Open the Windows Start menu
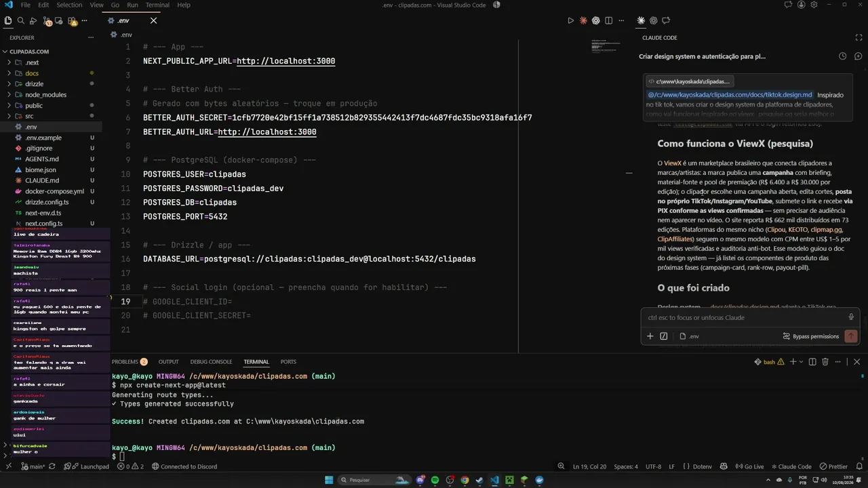The width and height of the screenshot is (868, 488). 329,480
